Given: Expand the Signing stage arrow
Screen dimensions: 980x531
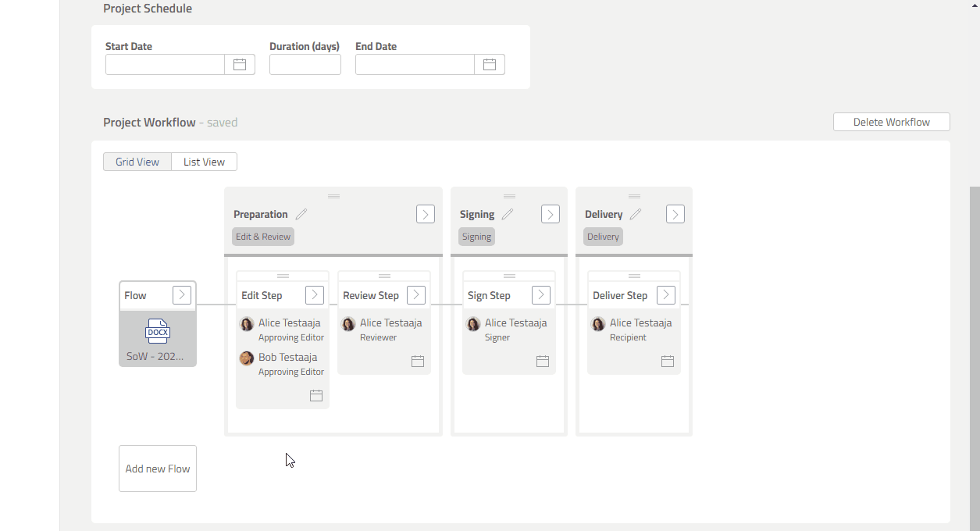Looking at the screenshot, I should [551, 214].
